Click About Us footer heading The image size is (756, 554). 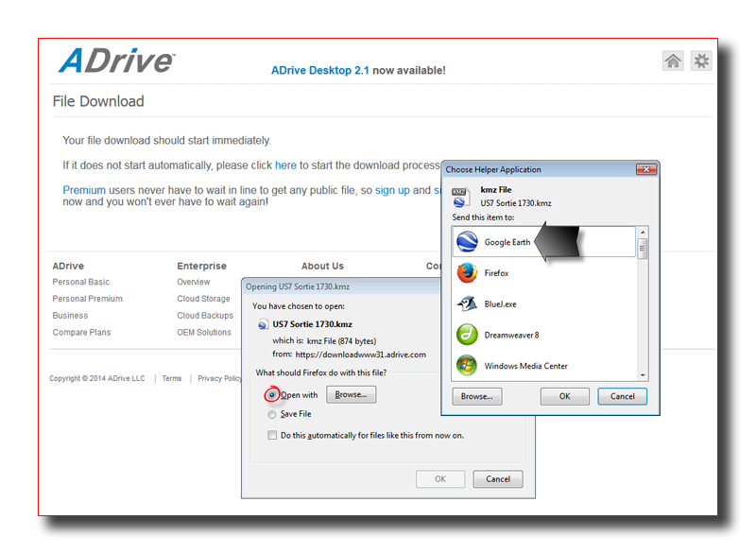(x=322, y=266)
